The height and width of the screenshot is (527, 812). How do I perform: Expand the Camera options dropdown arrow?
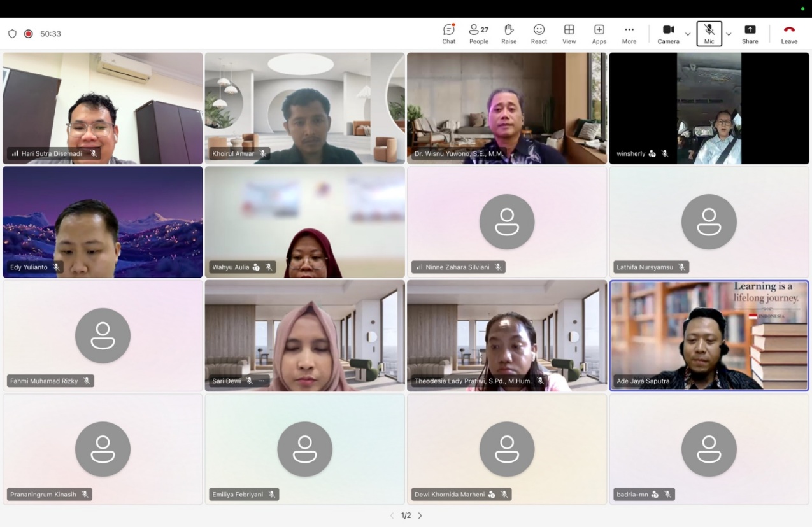[688, 34]
